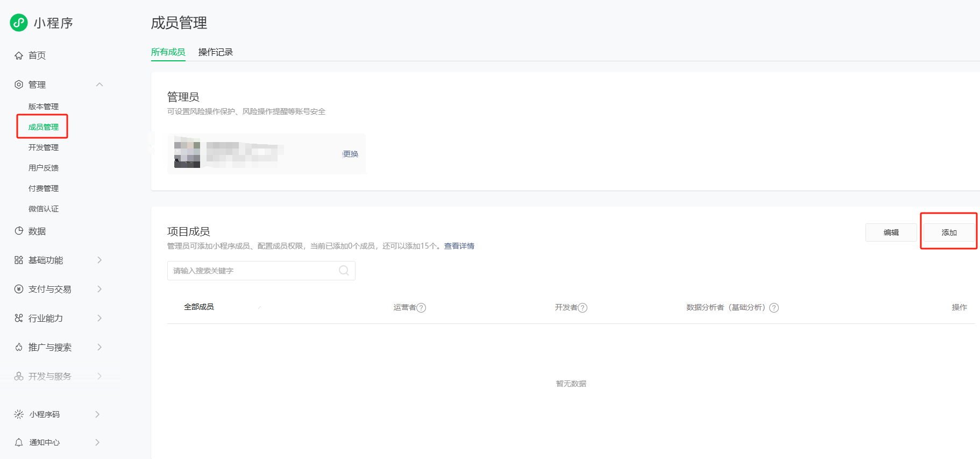Open 用户反馈 in sidebar
The height and width of the screenshot is (459, 980).
[44, 168]
